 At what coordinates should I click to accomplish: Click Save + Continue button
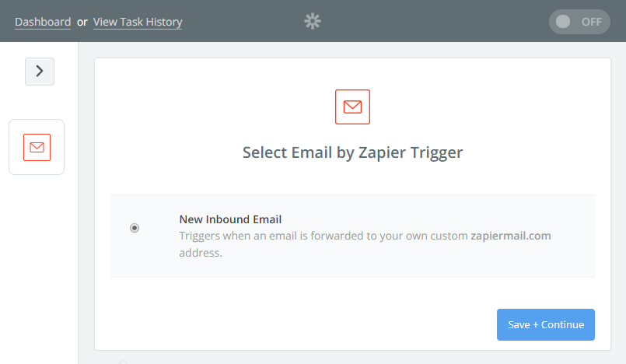(x=546, y=324)
